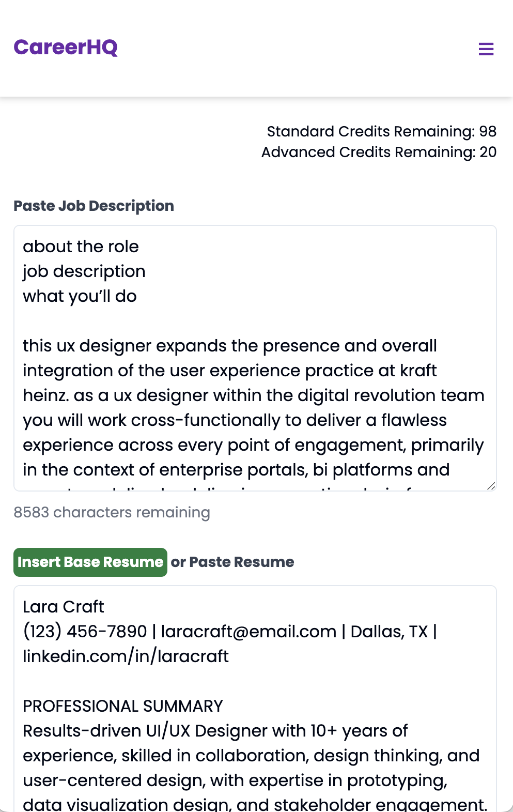Viewport: 513px width, 812px height.
Task: Open the hamburger navigation menu
Action: coord(486,49)
